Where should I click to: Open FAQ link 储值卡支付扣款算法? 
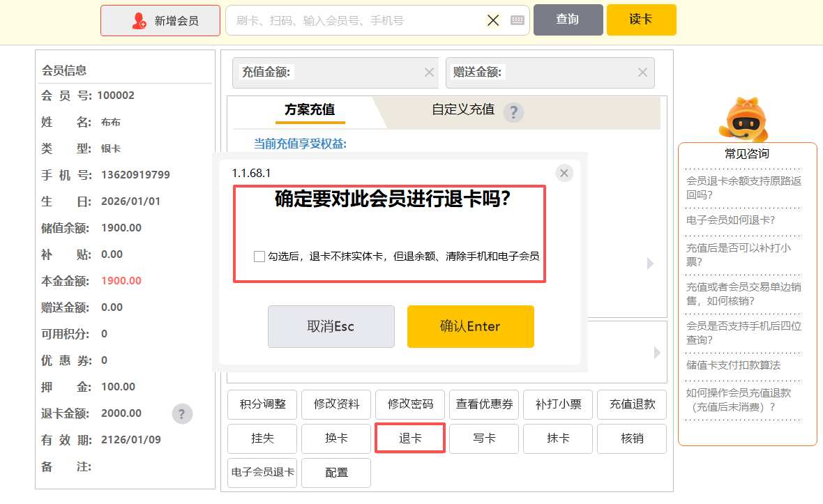[x=733, y=365]
